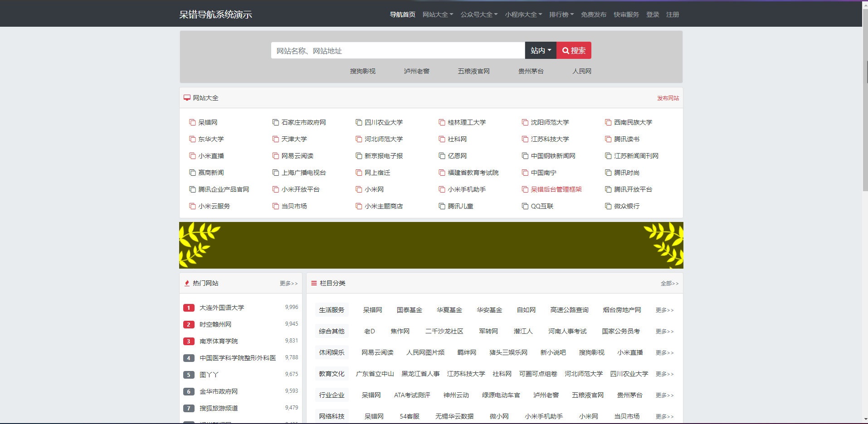This screenshot has height=424, width=868.
Task: Go to 导航首页 in the navbar
Action: click(402, 14)
